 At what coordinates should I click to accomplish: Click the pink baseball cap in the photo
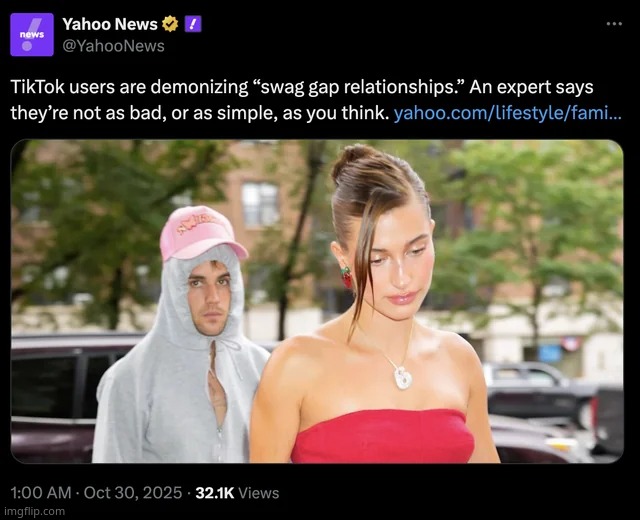tap(202, 233)
